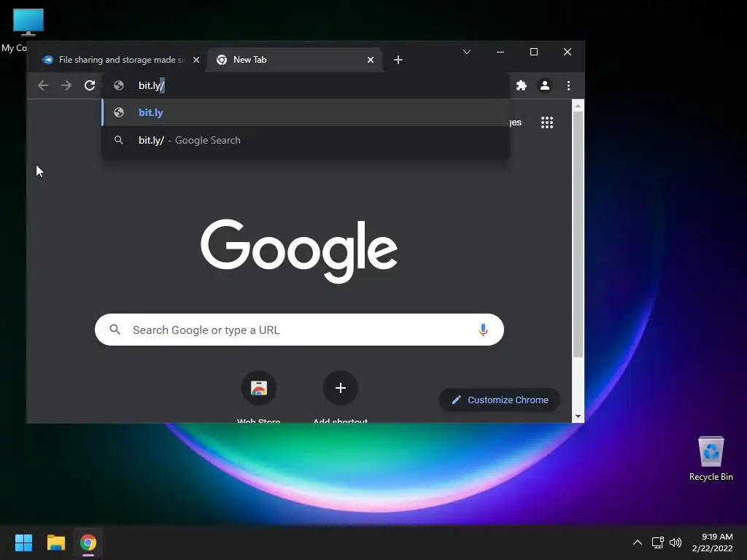Reload the current Chrome page
The height and width of the screenshot is (560, 747).
click(90, 85)
